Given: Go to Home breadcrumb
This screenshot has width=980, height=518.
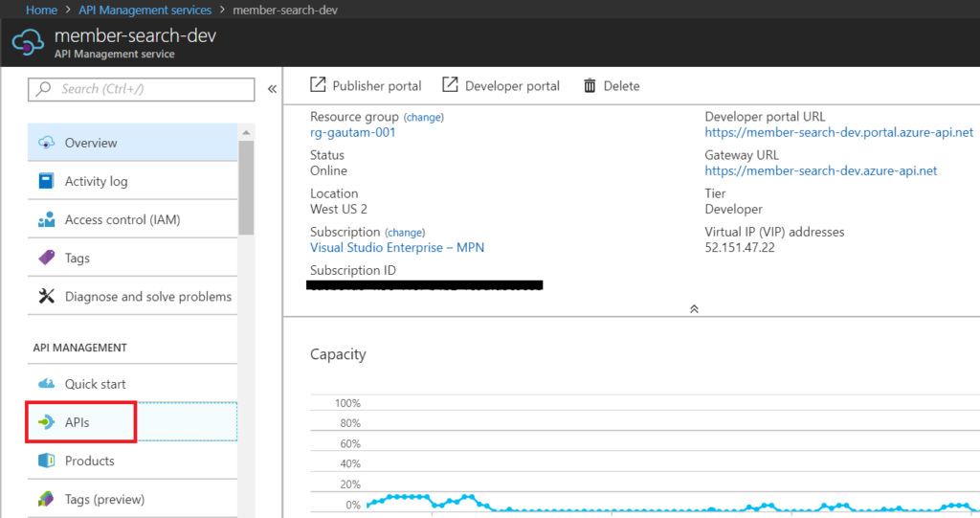Looking at the screenshot, I should (x=41, y=10).
